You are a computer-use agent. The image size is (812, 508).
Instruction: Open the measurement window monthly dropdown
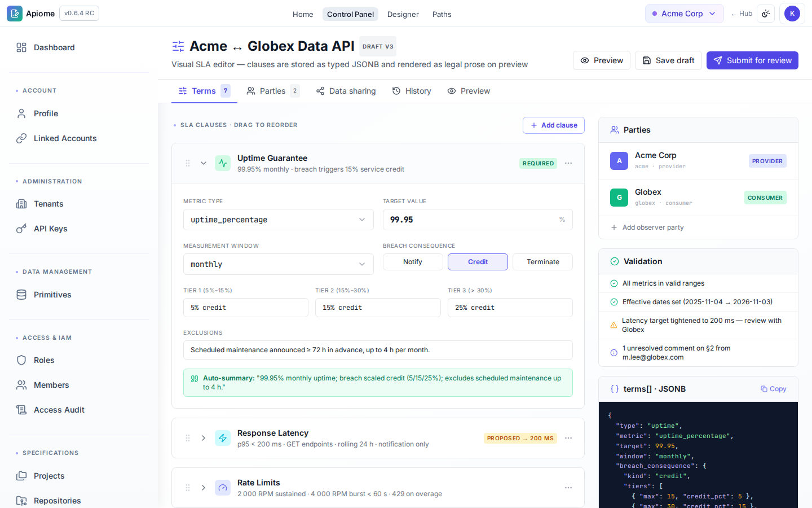click(279, 264)
